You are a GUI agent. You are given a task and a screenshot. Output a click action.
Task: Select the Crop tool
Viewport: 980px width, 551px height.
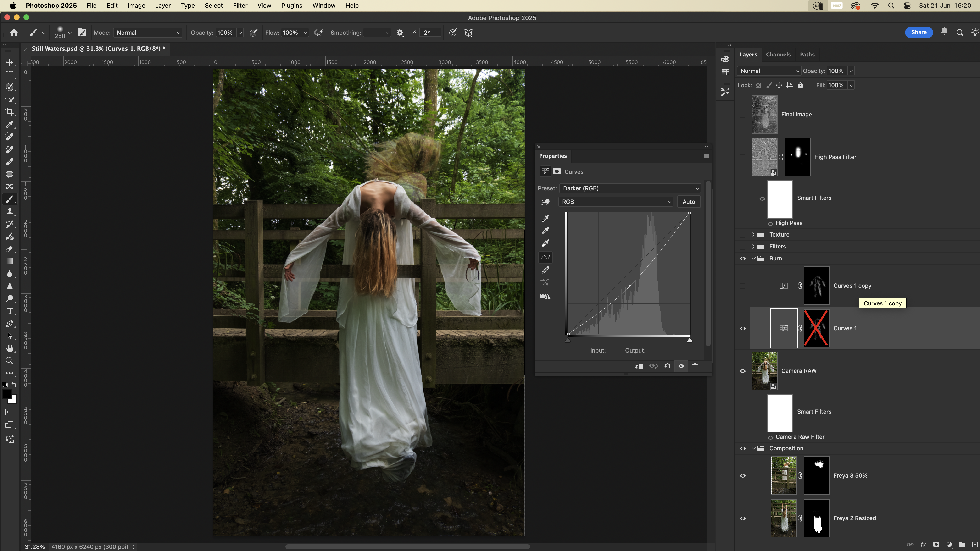(x=10, y=112)
